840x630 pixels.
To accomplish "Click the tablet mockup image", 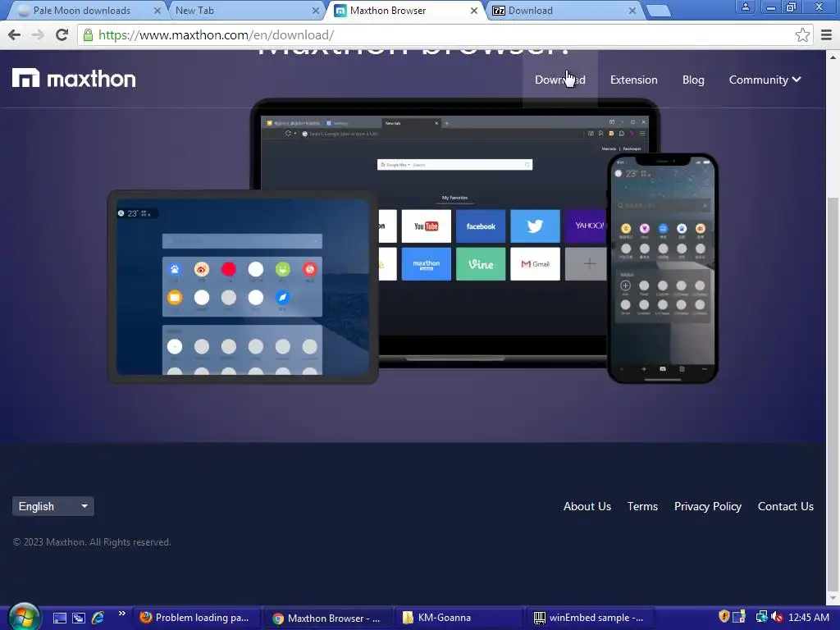I will (243, 286).
